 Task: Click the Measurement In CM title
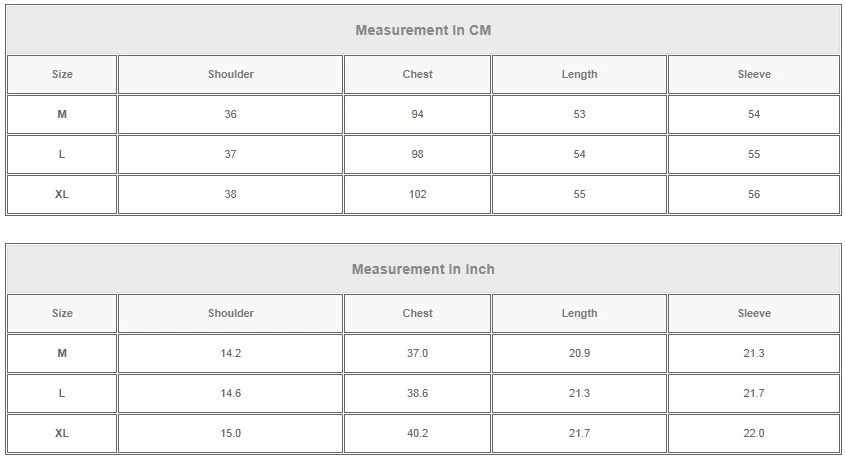click(423, 30)
